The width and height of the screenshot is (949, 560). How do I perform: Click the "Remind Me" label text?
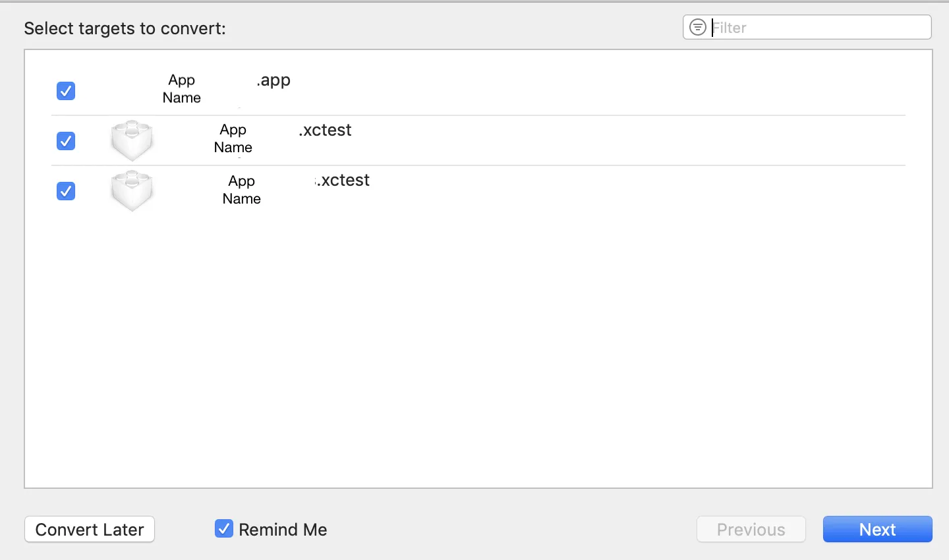283,530
